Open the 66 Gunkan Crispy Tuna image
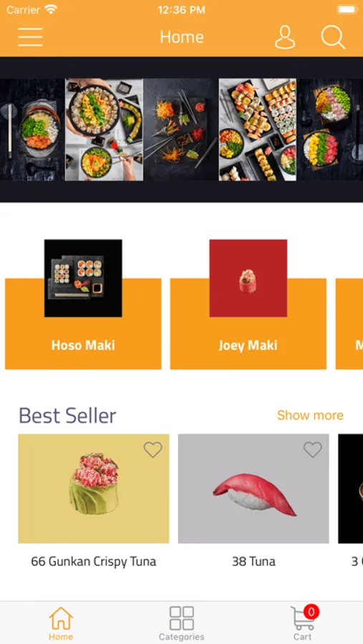The width and height of the screenshot is (363, 644). tap(94, 489)
